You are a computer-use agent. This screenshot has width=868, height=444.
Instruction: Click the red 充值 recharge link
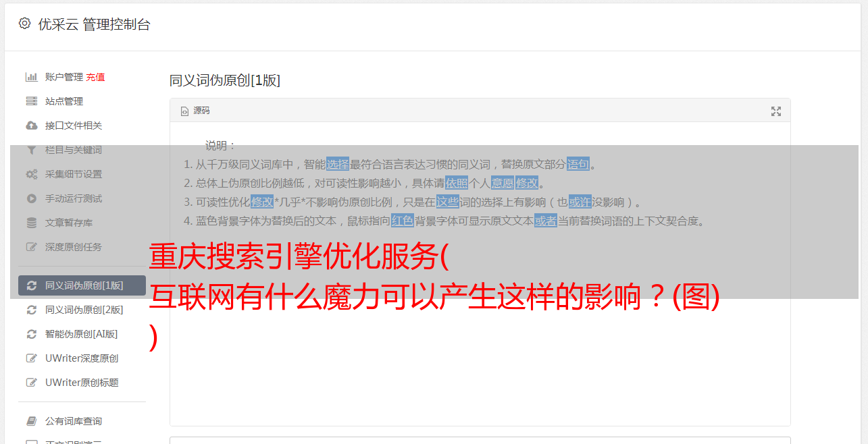[x=95, y=77]
